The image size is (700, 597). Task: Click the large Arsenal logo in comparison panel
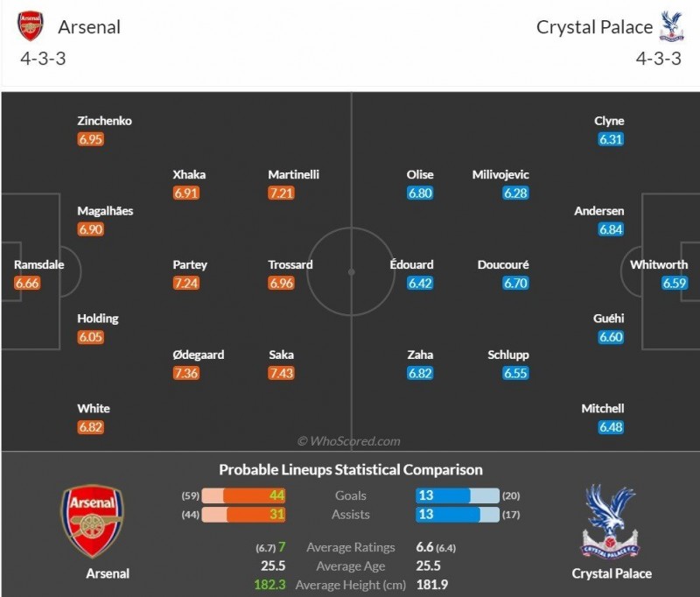coord(92,522)
